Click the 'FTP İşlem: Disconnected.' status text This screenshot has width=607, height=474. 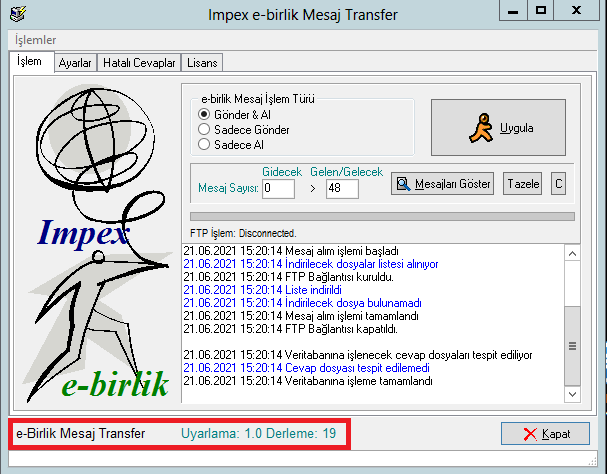pyautogui.click(x=243, y=234)
